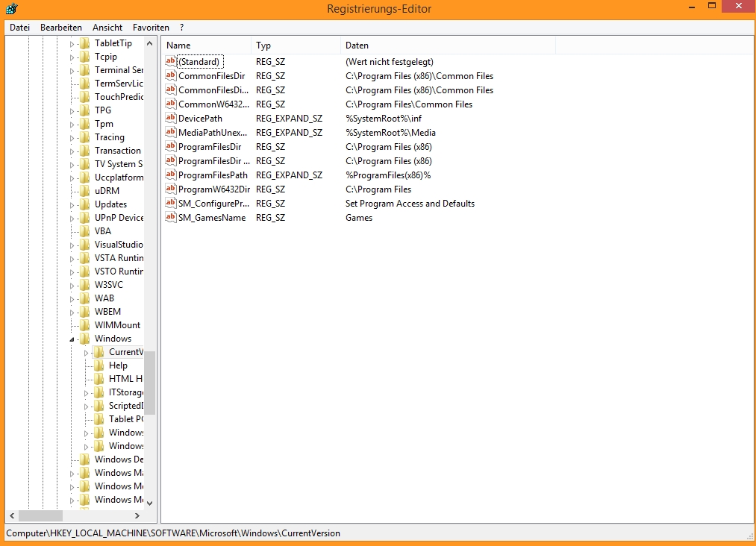Click the Tracing folder icon

pos(85,137)
